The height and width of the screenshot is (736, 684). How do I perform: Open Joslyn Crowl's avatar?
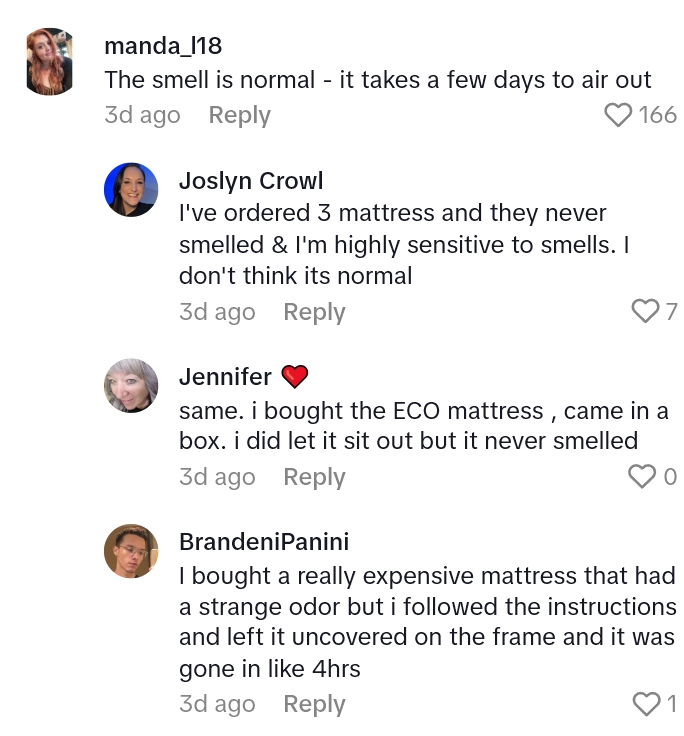click(x=131, y=190)
